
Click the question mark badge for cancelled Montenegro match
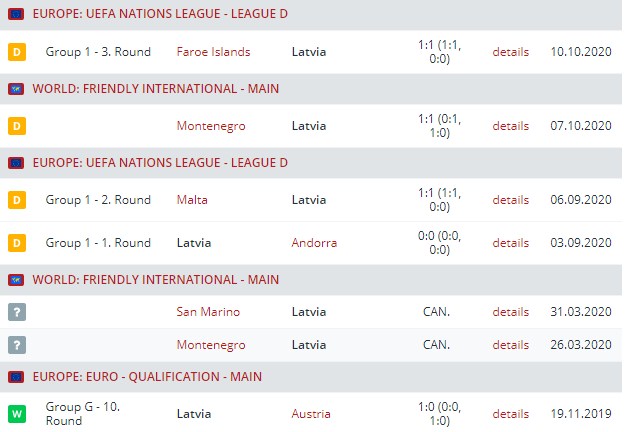point(16,345)
